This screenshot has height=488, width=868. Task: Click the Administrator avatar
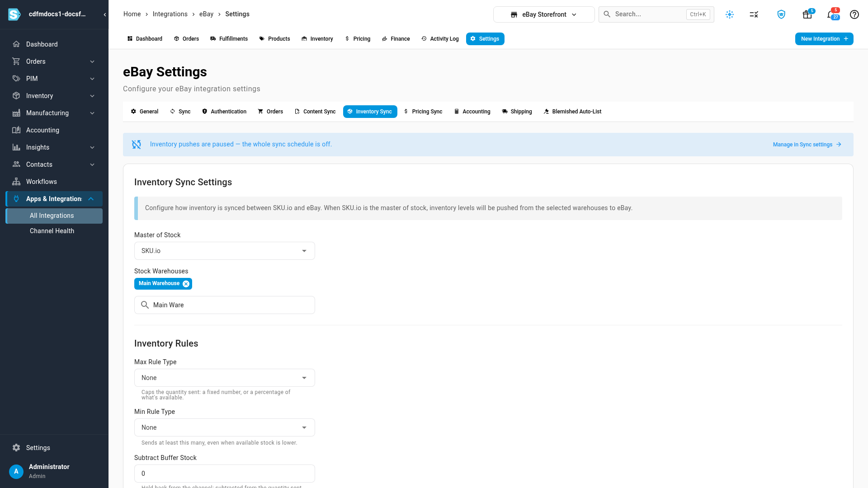click(x=16, y=471)
